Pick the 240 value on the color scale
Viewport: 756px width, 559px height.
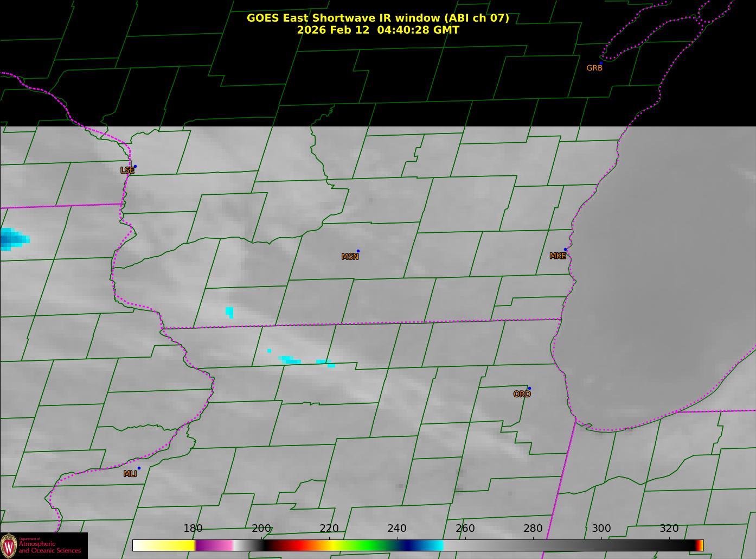pyautogui.click(x=397, y=528)
